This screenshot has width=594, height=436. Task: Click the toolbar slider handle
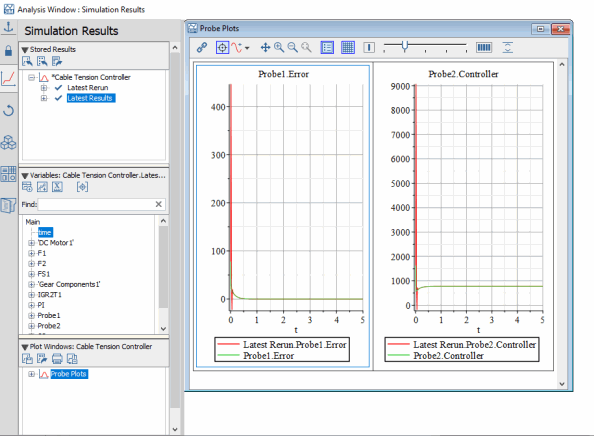tap(405, 47)
